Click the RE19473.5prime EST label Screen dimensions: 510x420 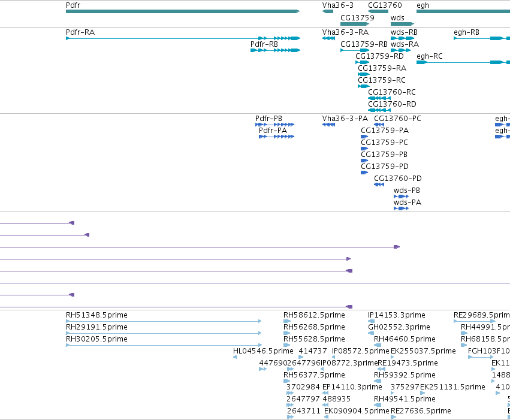(408, 363)
